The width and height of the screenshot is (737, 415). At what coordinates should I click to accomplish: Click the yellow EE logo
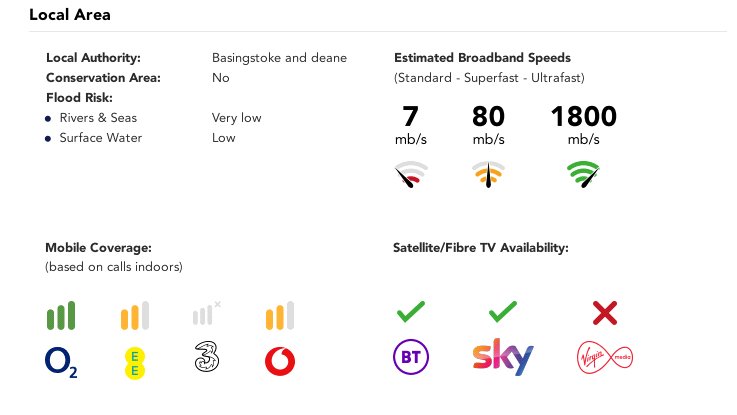click(134, 363)
